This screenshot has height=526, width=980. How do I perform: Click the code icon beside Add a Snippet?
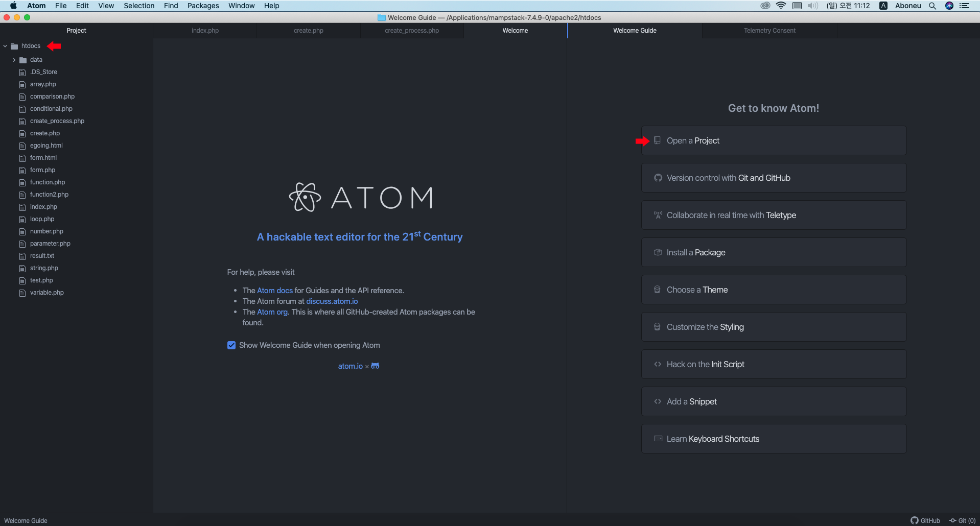[658, 401]
